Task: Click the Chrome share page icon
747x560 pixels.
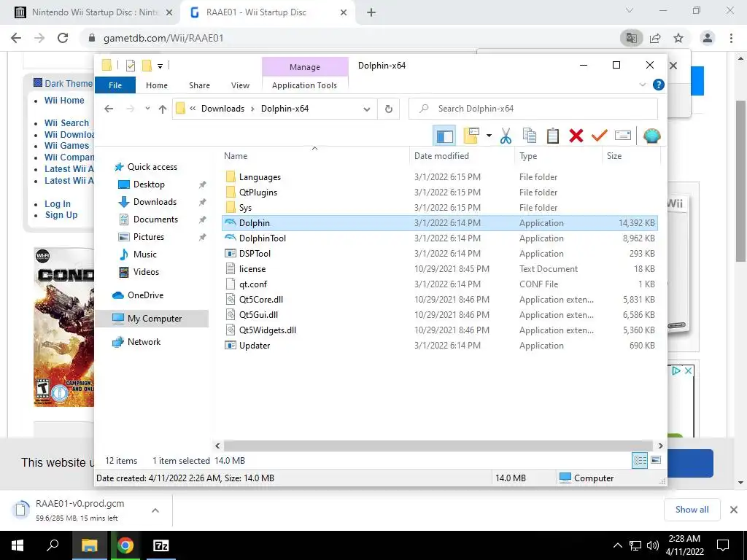Action: (x=655, y=38)
